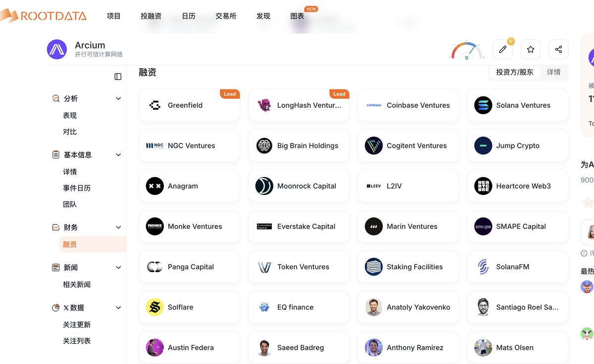Click the Staking Facilities logo
The height and width of the screenshot is (364, 594).
pyautogui.click(x=374, y=267)
